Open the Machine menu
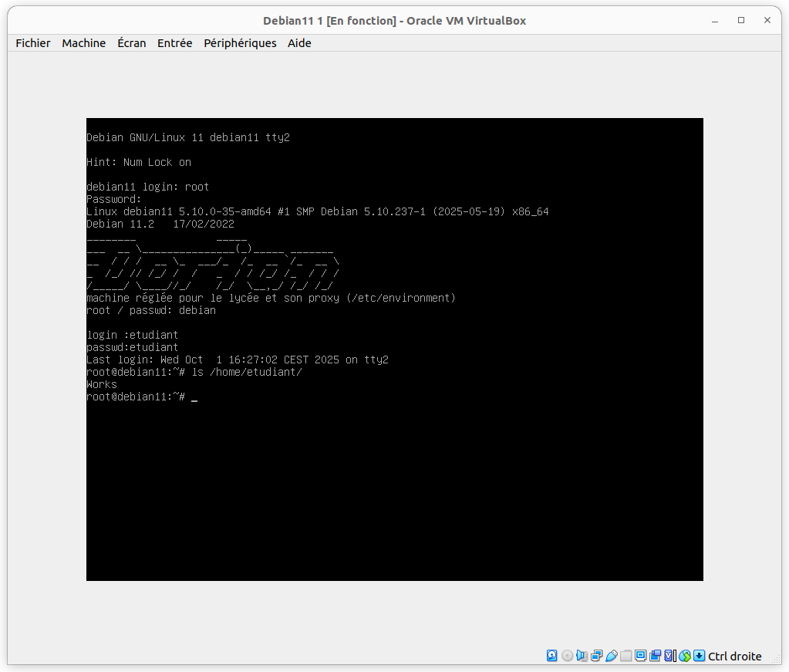 click(83, 43)
